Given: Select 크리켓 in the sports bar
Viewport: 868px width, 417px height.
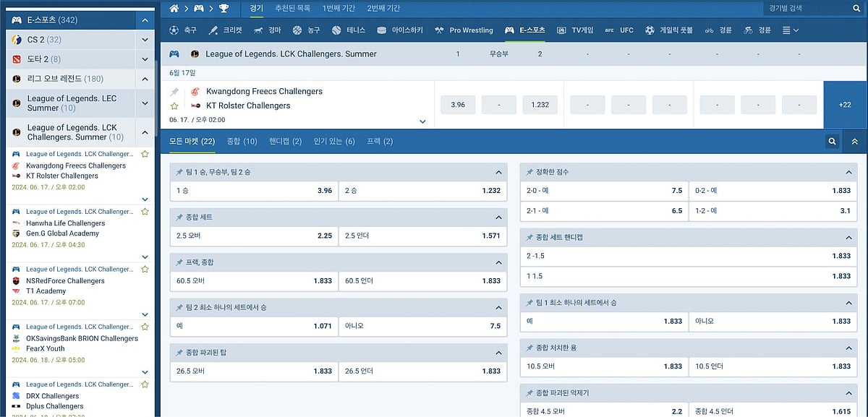Looking at the screenshot, I should pyautogui.click(x=225, y=30).
